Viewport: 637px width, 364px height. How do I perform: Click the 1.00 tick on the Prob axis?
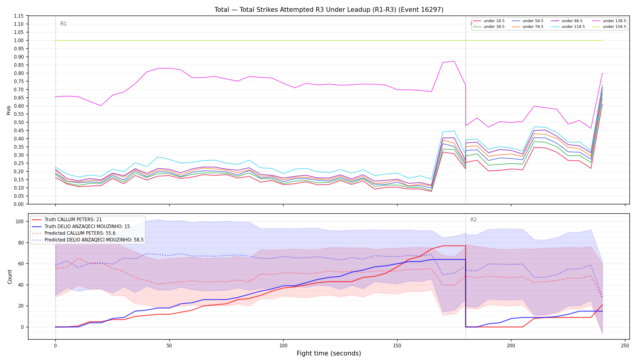[19, 40]
